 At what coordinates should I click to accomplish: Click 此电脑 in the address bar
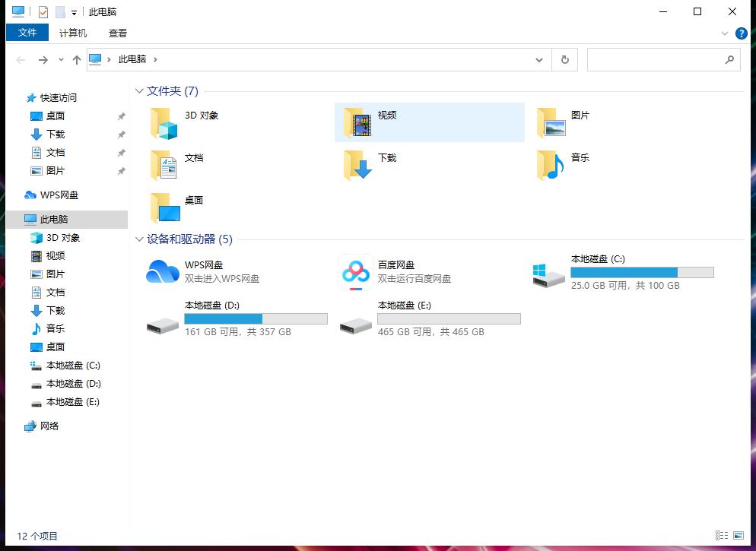click(132, 59)
